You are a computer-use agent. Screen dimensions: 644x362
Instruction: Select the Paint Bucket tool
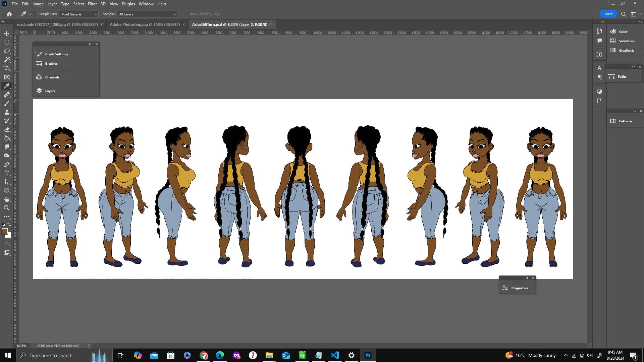click(x=7, y=138)
